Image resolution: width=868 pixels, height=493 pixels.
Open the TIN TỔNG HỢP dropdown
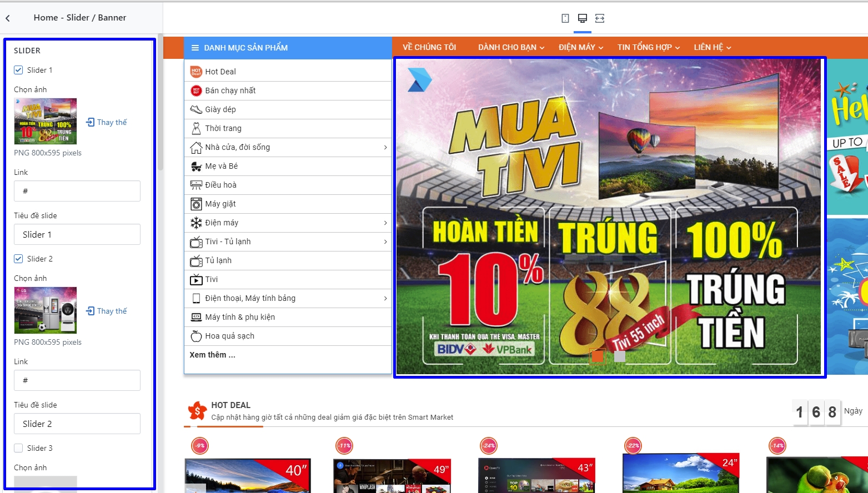coord(649,47)
